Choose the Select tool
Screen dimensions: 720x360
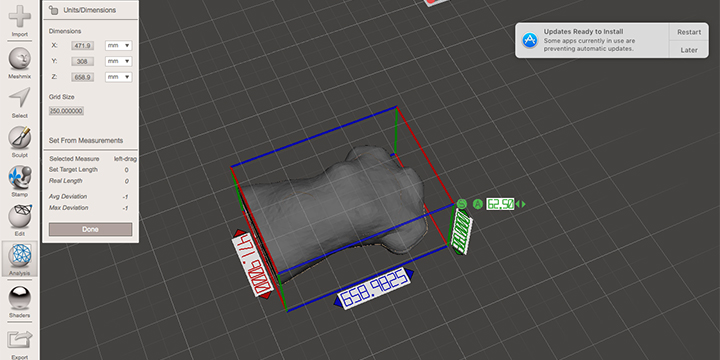20,102
